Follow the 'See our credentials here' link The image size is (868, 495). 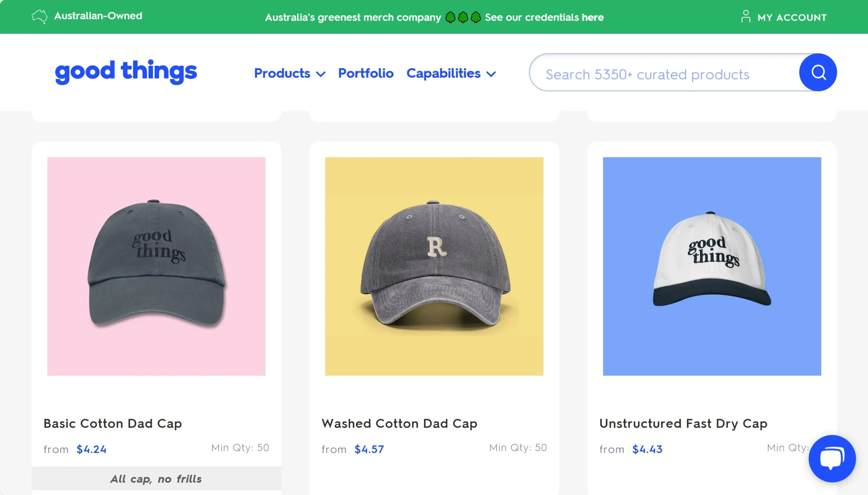tap(544, 17)
